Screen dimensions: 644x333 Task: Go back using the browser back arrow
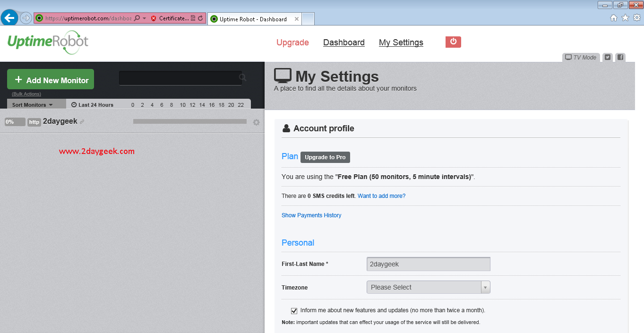pyautogui.click(x=9, y=18)
